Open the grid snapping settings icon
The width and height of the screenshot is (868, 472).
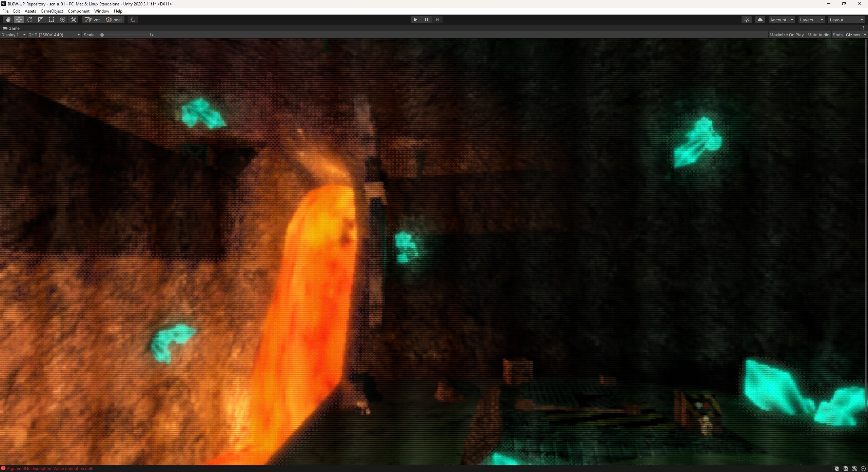pyautogui.click(x=132, y=20)
